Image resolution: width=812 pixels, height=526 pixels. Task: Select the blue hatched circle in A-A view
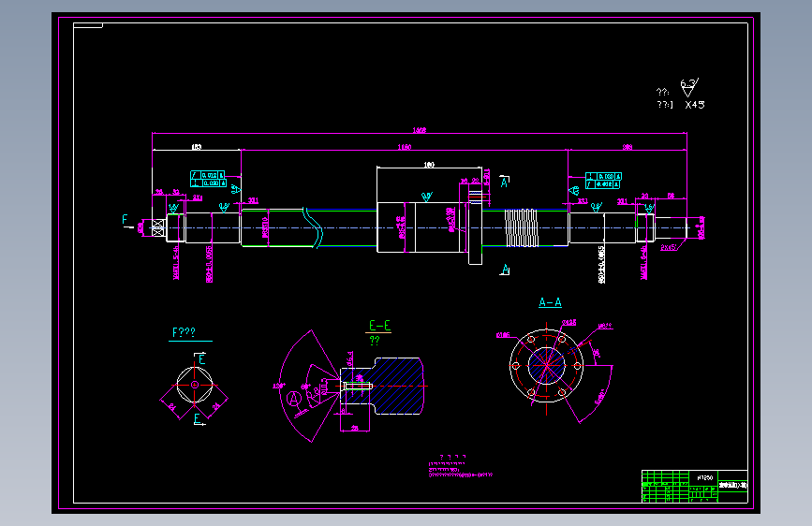(x=546, y=366)
